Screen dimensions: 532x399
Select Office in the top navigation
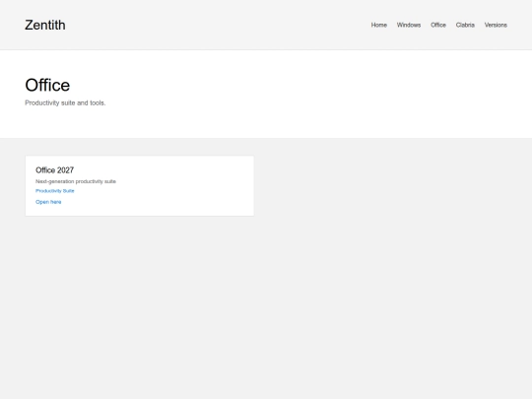(438, 25)
